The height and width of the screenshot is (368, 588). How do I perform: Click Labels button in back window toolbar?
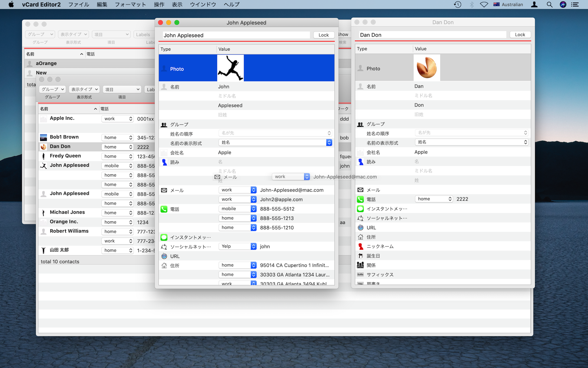[x=144, y=35]
